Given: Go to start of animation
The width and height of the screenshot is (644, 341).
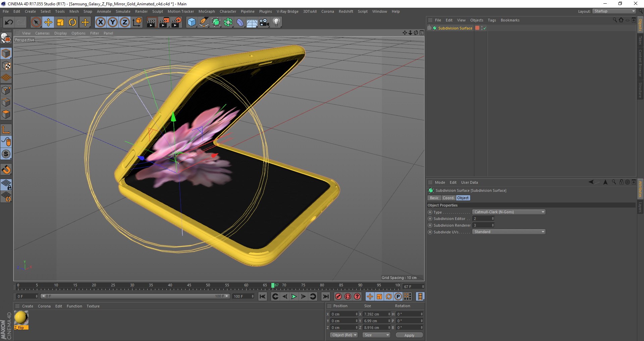Looking at the screenshot, I should tap(263, 296).
